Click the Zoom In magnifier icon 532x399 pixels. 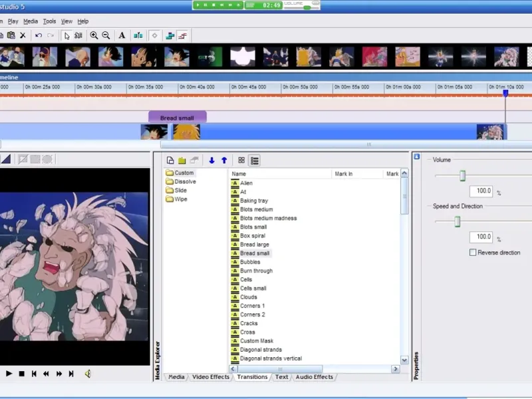tap(94, 35)
